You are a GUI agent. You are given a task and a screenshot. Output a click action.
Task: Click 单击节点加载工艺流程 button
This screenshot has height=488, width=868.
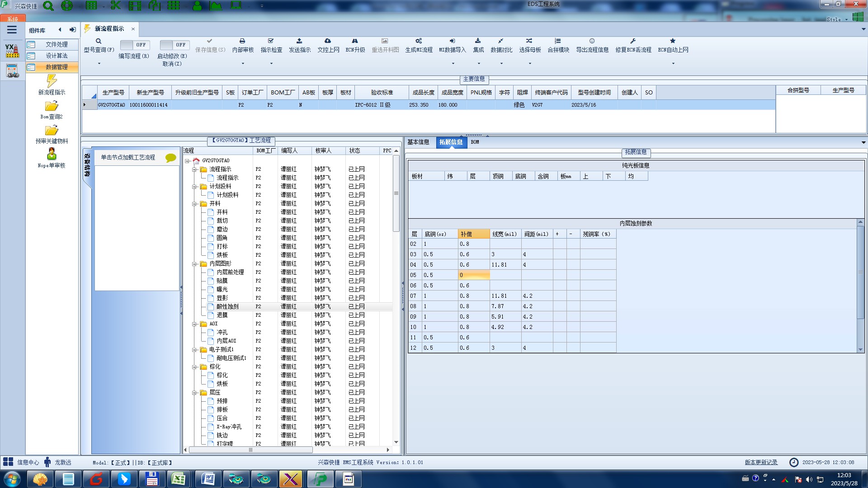(x=128, y=157)
